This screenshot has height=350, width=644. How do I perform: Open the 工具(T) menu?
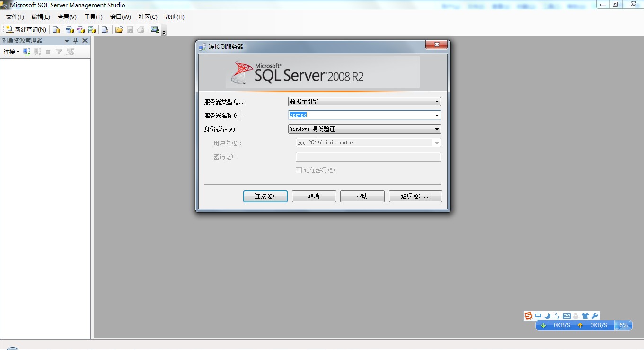point(93,17)
